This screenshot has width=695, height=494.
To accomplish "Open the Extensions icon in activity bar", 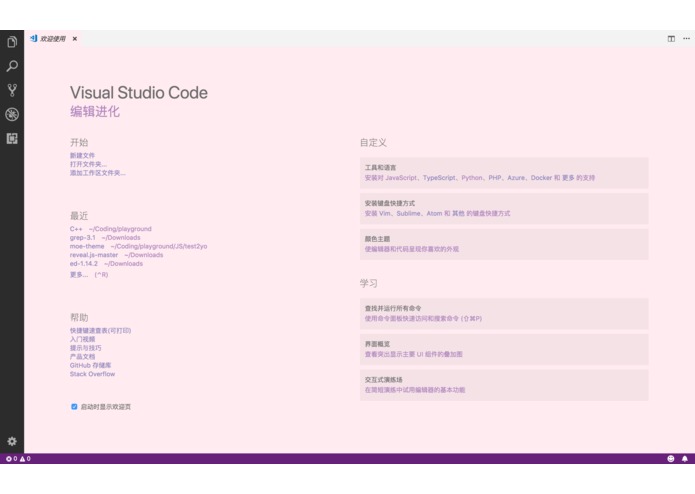I will coord(12,139).
